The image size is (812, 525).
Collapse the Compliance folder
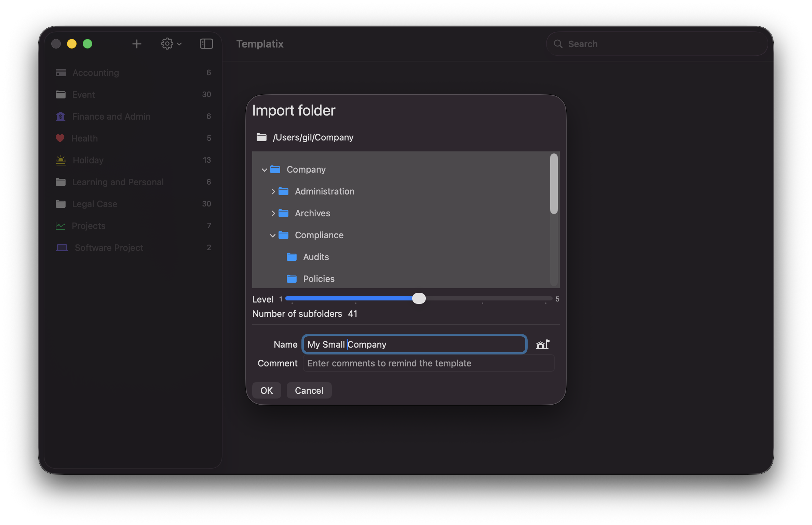click(272, 235)
